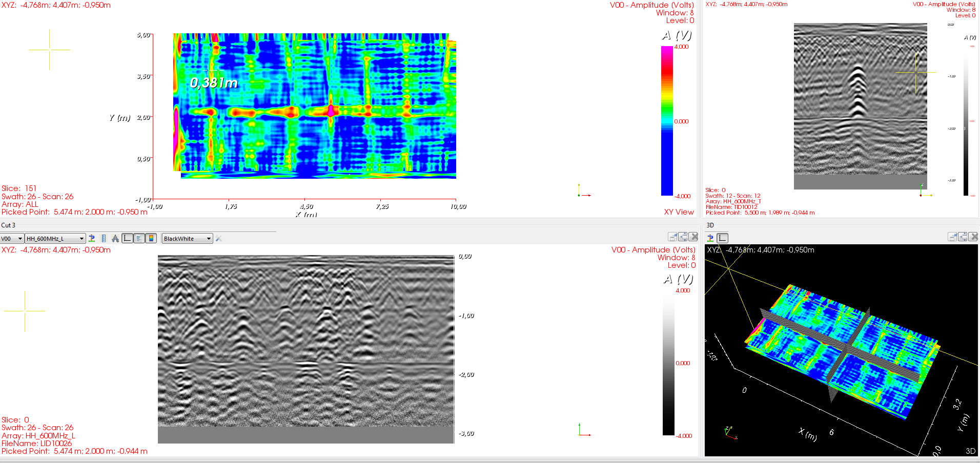Click the XYZ coordinates readout in 3D view
Image resolution: width=980 pixels, height=463 pixels.
tap(761, 250)
